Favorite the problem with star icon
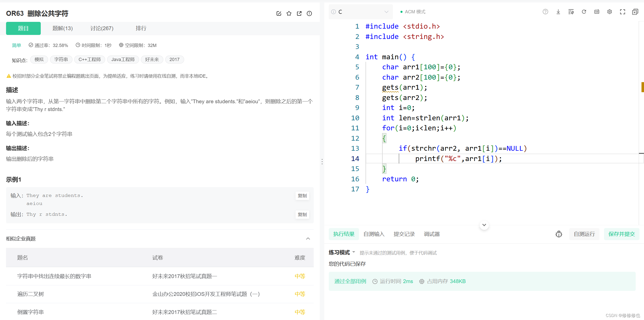Image resolution: width=644 pixels, height=320 pixels. [x=289, y=14]
